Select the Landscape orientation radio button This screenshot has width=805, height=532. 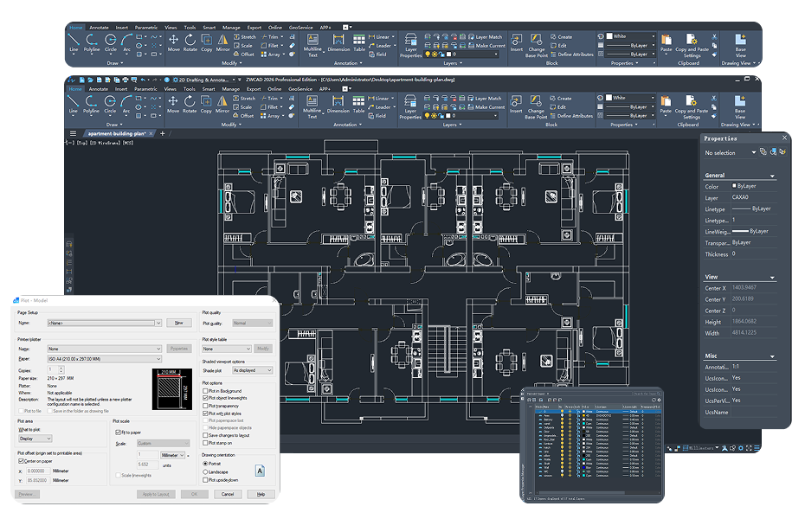(205, 472)
